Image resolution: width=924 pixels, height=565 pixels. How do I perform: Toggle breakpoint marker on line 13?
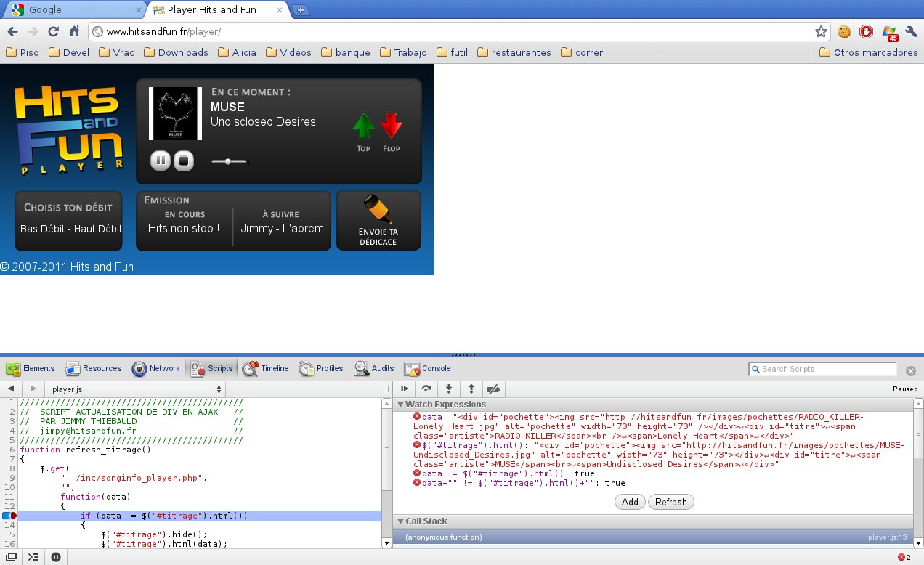[x=9, y=516]
